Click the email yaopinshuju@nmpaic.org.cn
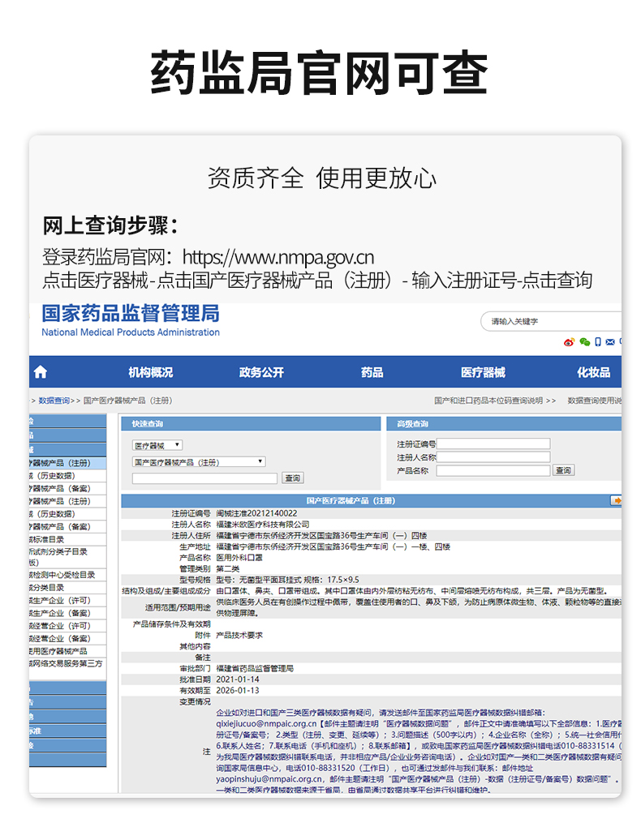Screen dimensions: 641x840 (269, 779)
